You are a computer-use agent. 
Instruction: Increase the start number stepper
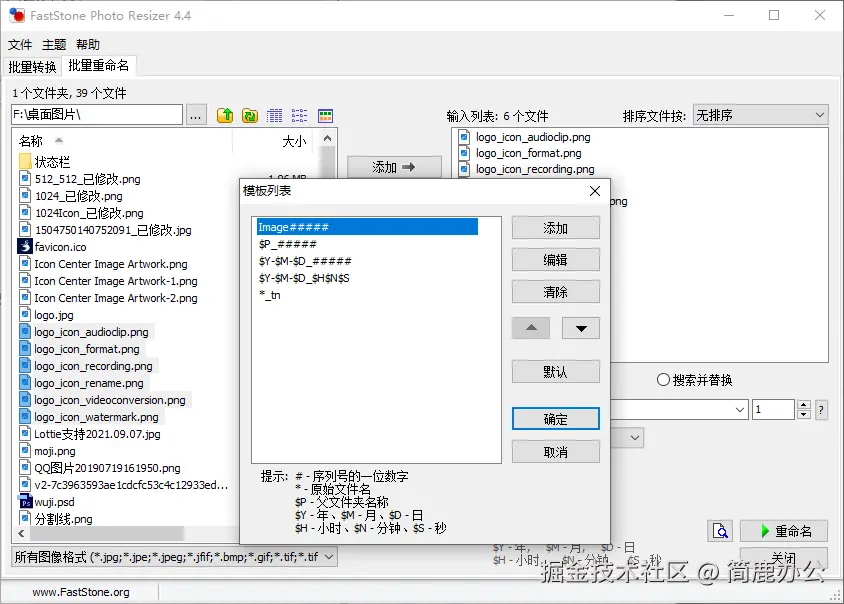[804, 405]
